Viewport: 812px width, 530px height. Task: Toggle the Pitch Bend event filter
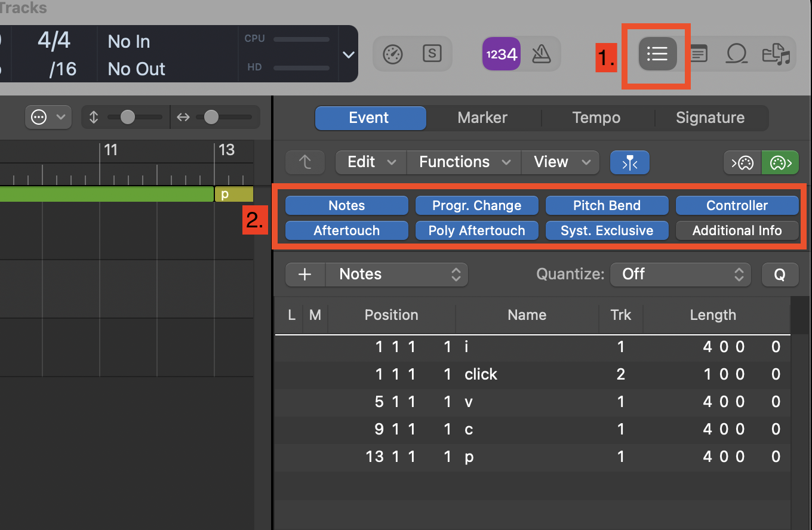(607, 205)
